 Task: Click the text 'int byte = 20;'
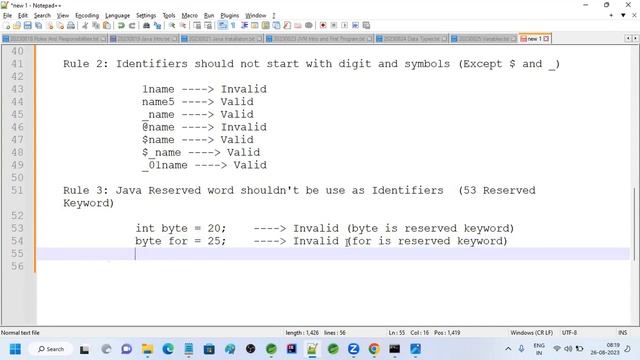(x=180, y=228)
